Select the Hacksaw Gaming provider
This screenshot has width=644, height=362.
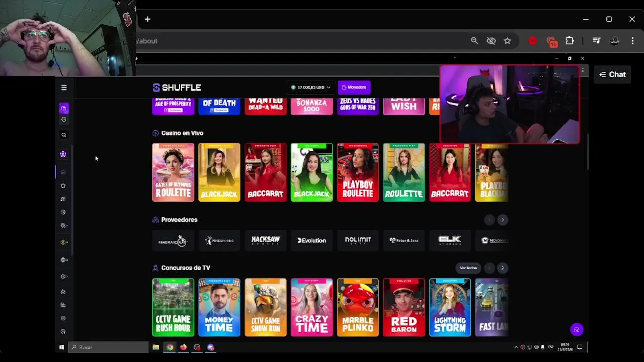pyautogui.click(x=265, y=241)
